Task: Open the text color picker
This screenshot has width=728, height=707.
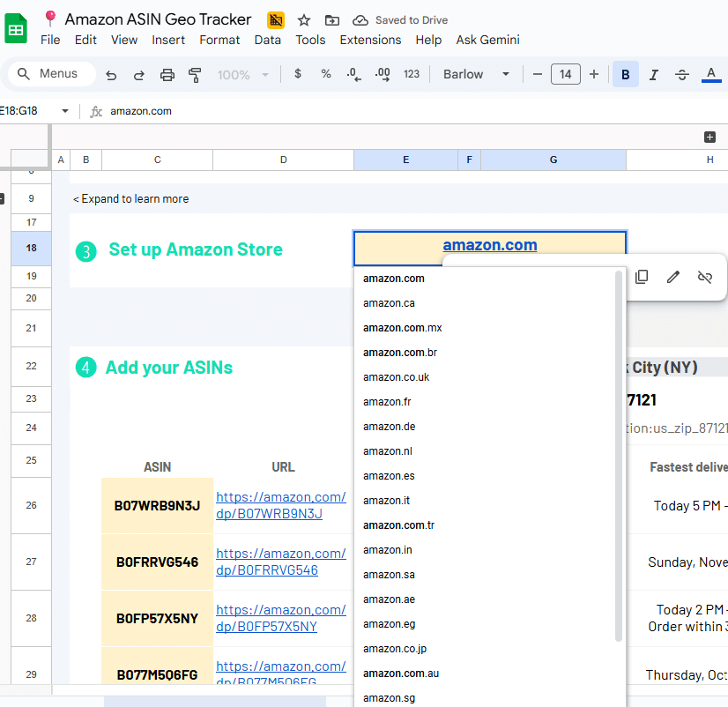Action: click(x=710, y=75)
